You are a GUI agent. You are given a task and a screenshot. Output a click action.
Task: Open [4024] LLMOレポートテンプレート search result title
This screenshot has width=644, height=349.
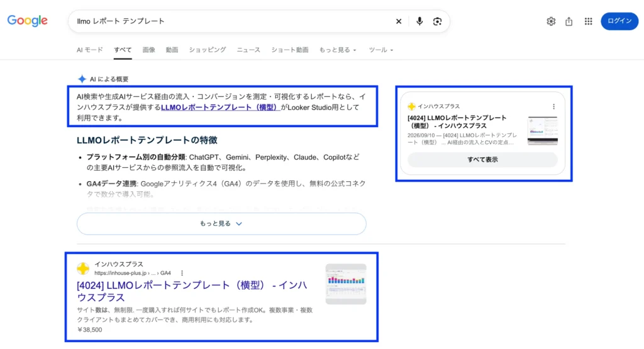coord(192,291)
